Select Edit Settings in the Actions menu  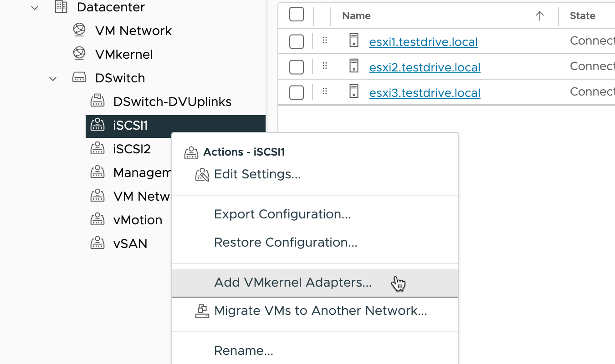coord(257,174)
